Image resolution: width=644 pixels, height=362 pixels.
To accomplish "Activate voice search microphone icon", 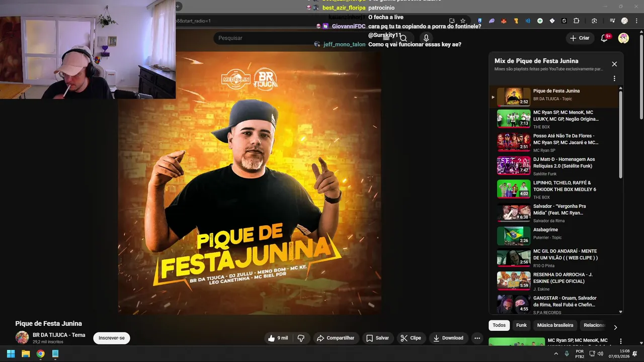I will (426, 38).
